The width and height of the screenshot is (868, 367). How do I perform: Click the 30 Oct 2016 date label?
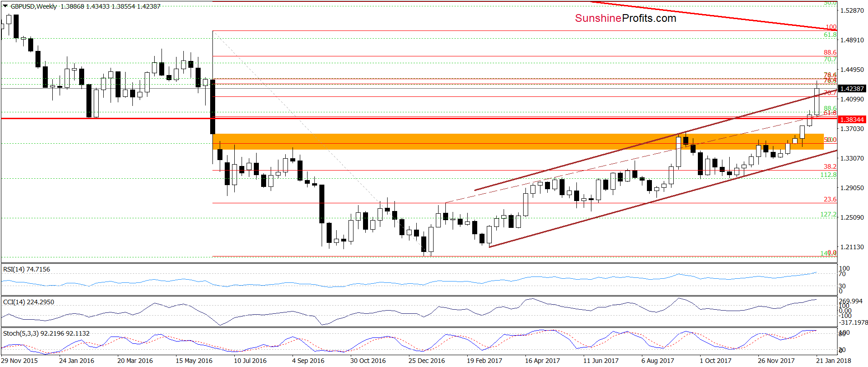368,361
